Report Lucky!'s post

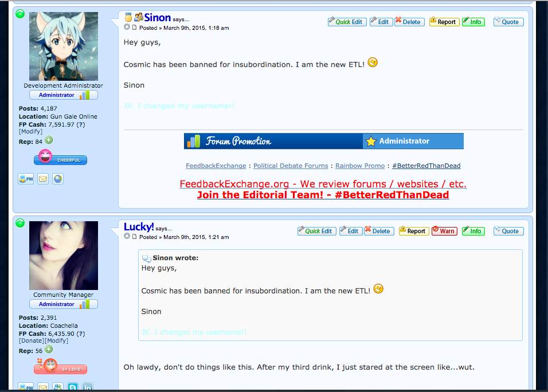click(414, 231)
